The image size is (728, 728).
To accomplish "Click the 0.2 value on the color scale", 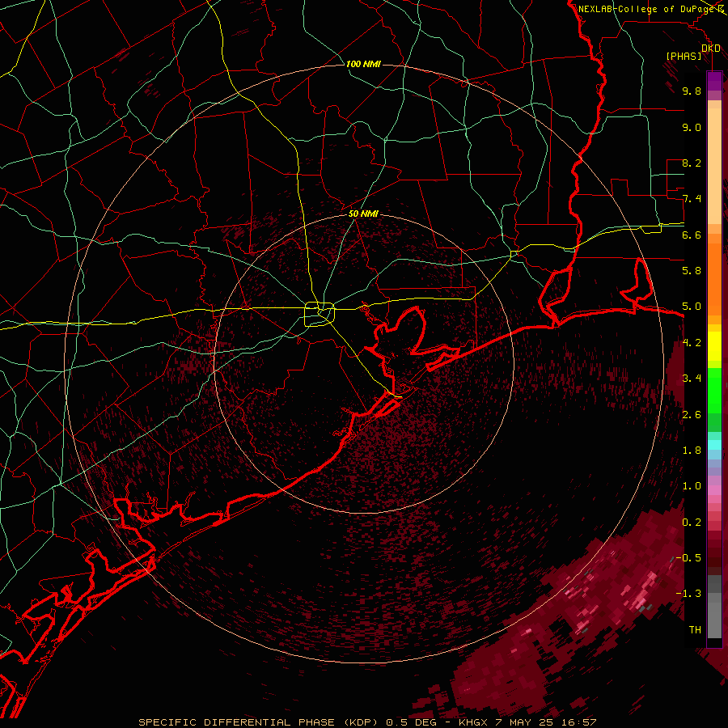I will [x=692, y=522].
